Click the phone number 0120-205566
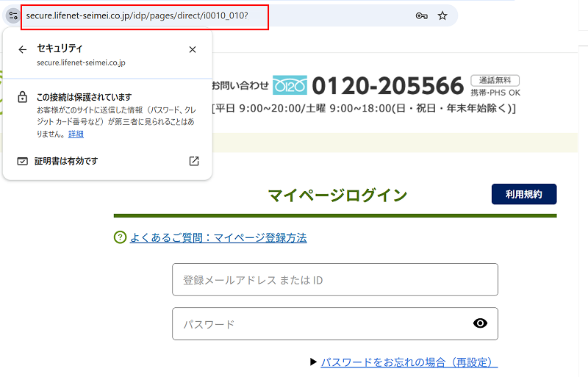 pyautogui.click(x=388, y=85)
